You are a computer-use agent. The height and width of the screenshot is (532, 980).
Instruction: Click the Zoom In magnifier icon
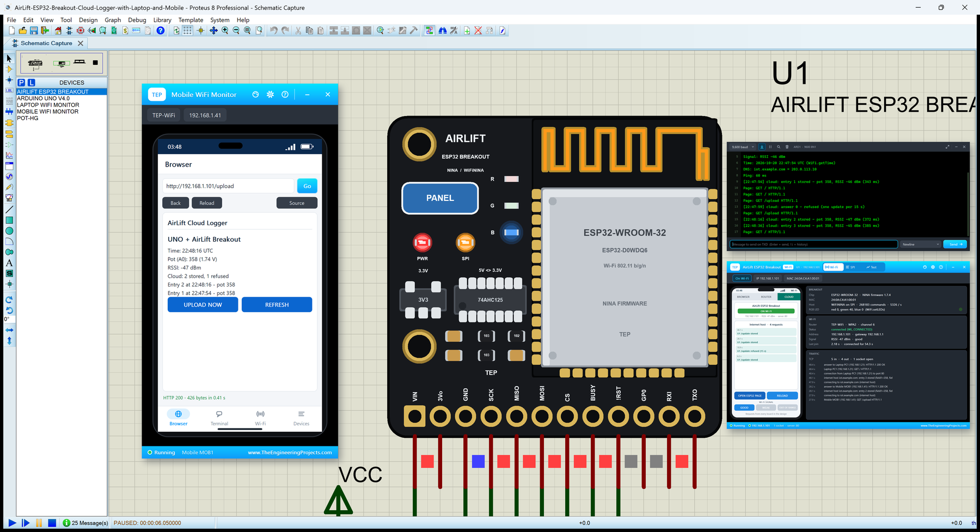[x=225, y=30]
